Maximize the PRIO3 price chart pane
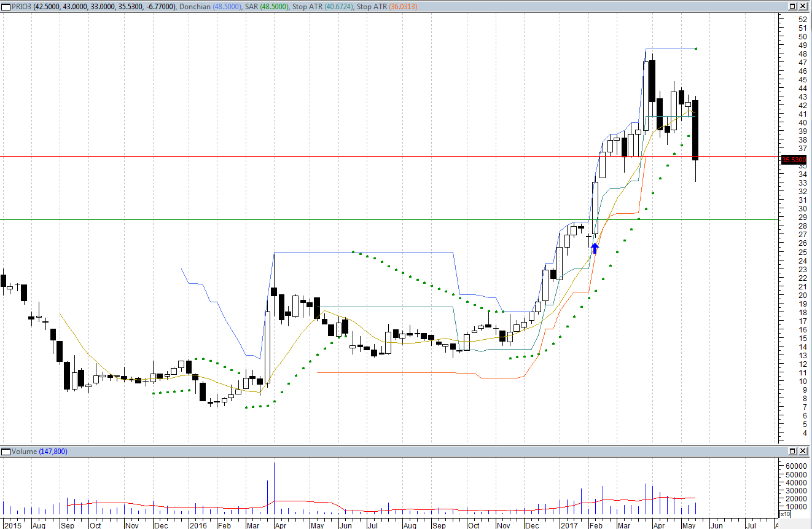 click(x=794, y=6)
